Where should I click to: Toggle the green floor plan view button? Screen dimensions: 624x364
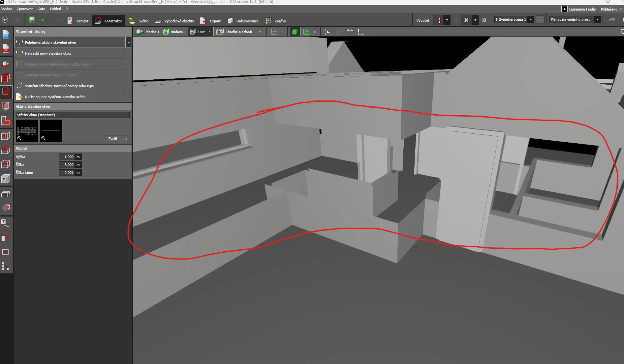(x=306, y=32)
